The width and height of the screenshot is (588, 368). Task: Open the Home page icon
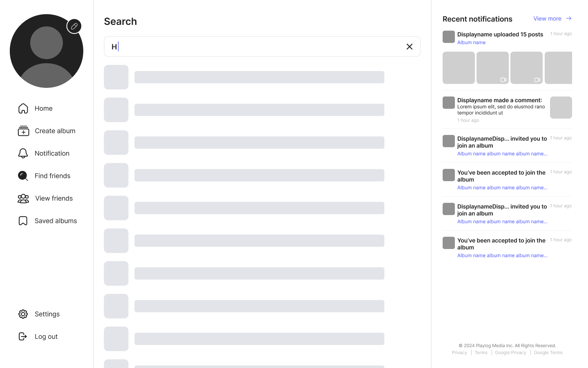[23, 108]
